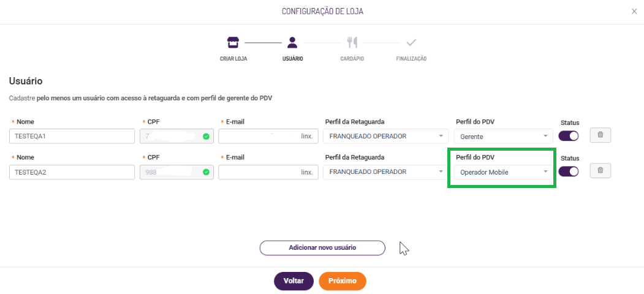
Task: Delete the TESTEQA1 user with trash icon
Action: click(x=600, y=135)
